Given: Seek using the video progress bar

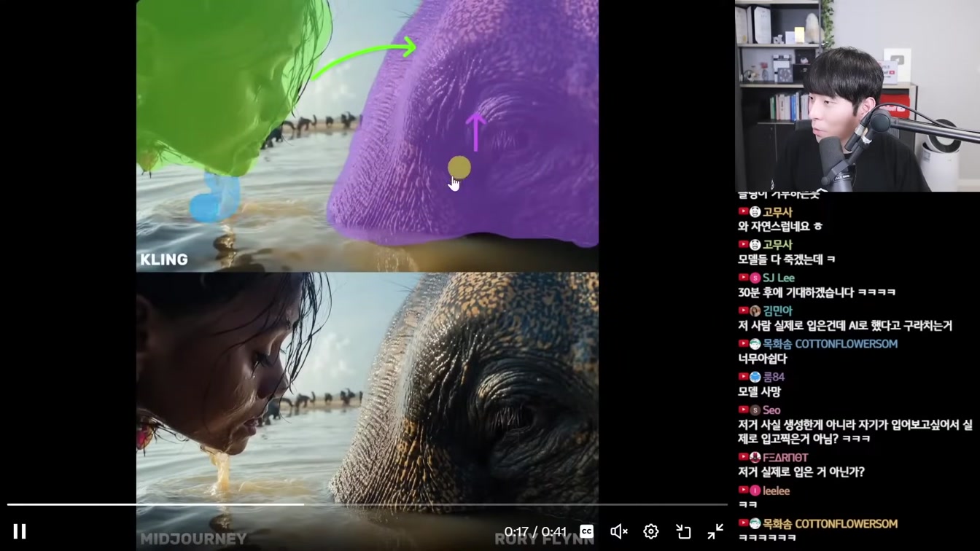Looking at the screenshot, I should pyautogui.click(x=367, y=504).
